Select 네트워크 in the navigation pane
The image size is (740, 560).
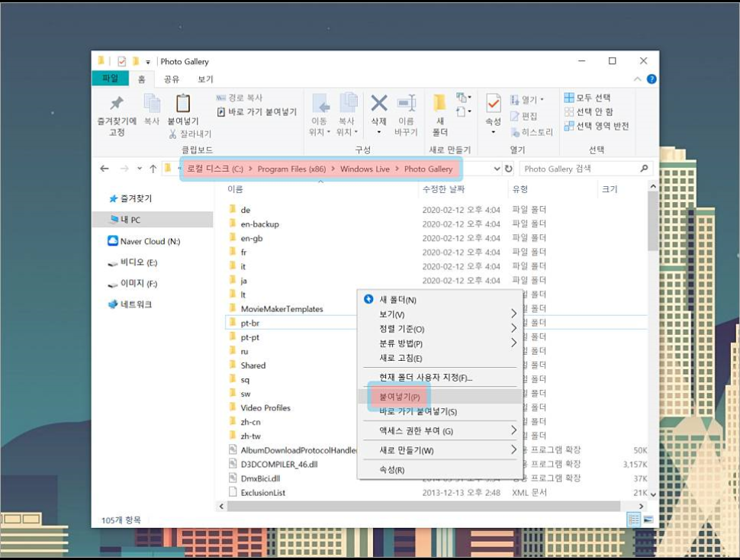click(x=130, y=304)
